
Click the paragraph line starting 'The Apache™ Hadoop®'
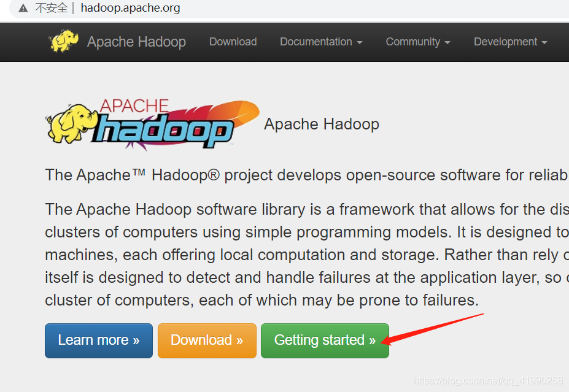307,175
